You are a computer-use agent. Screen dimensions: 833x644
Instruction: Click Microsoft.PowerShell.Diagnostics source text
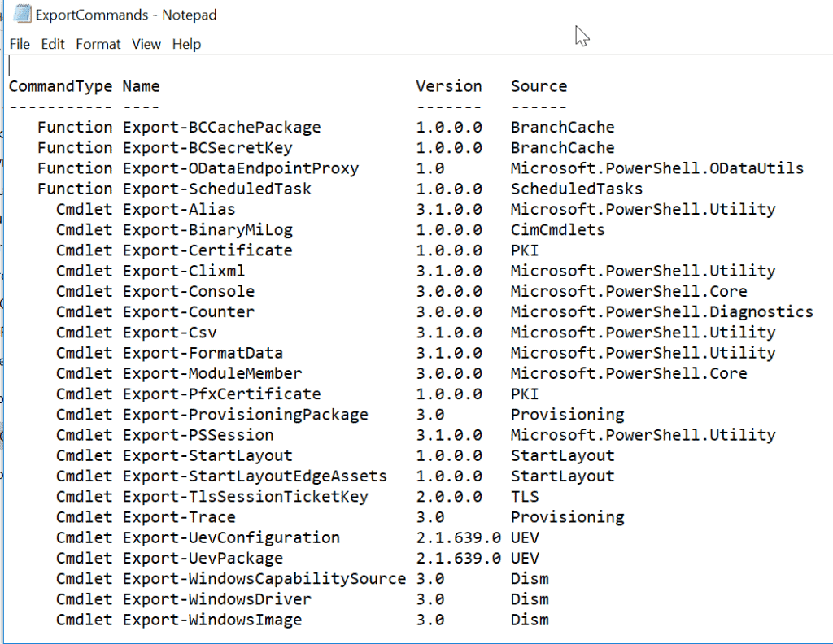point(661,312)
